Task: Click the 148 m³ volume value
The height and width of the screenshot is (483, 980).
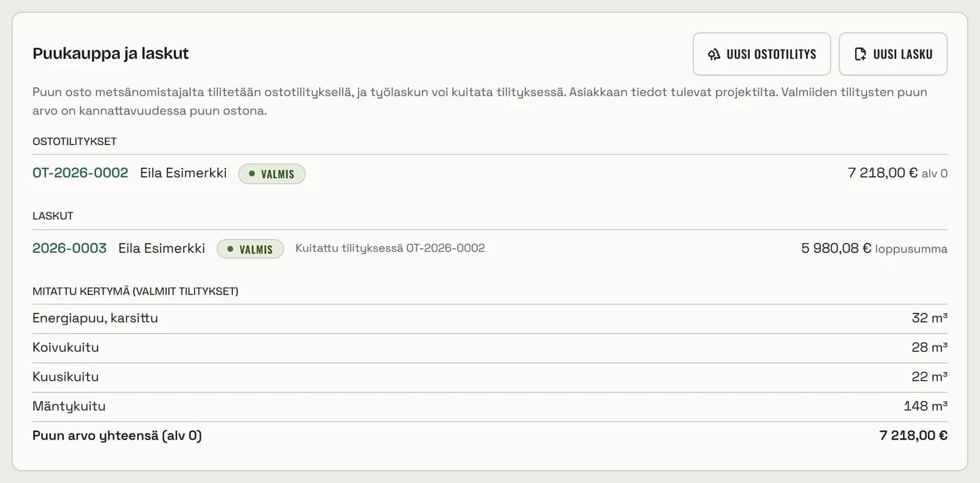Action: [925, 406]
